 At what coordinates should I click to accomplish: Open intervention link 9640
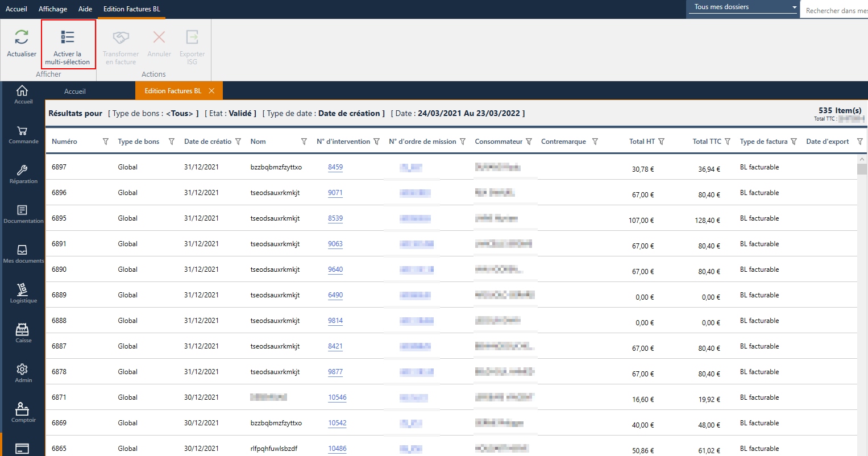[335, 270]
